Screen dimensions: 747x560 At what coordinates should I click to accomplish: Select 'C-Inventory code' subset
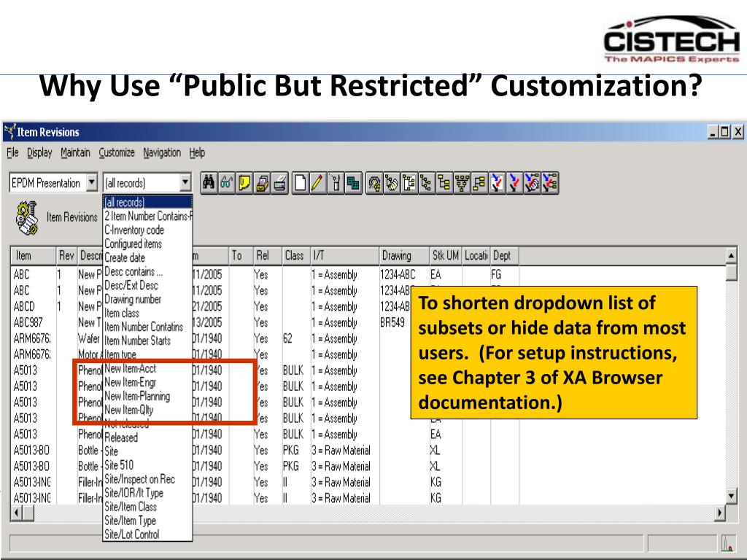147,230
